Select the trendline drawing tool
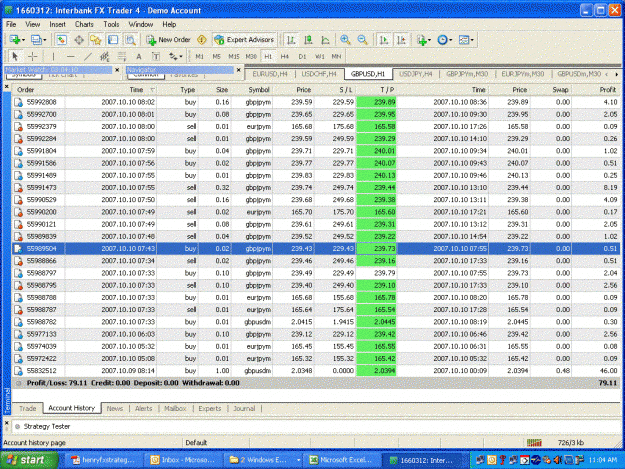The width and height of the screenshot is (625, 469). [x=88, y=56]
